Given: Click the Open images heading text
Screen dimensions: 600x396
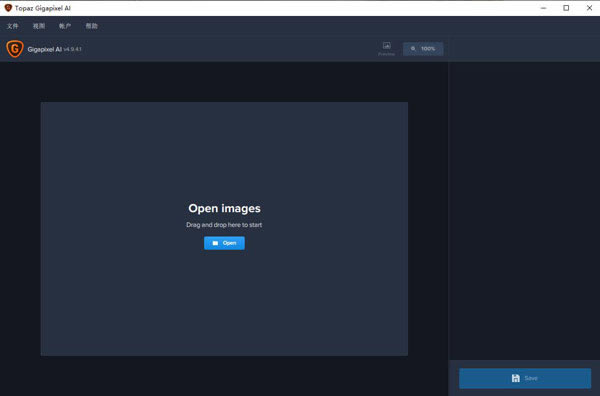Looking at the screenshot, I should pos(224,209).
